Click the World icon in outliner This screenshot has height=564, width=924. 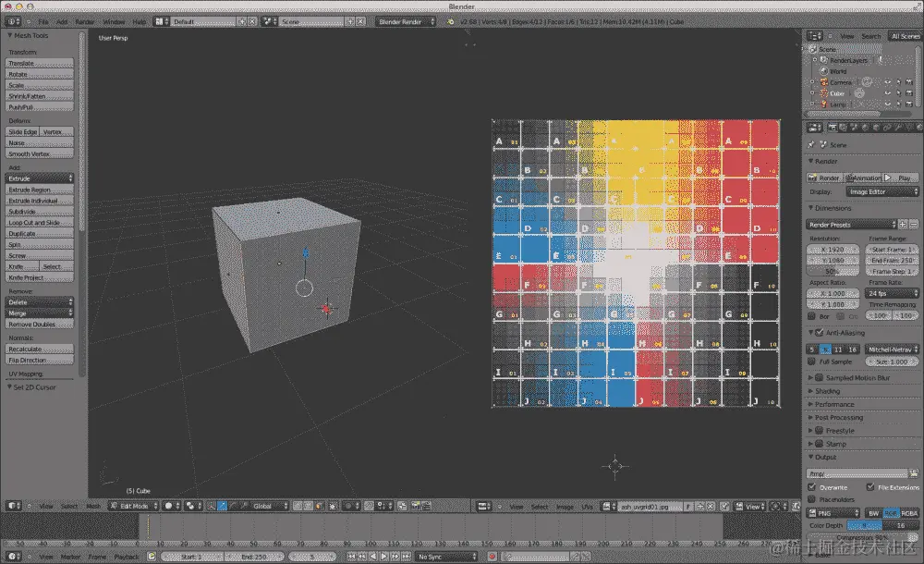pos(824,71)
